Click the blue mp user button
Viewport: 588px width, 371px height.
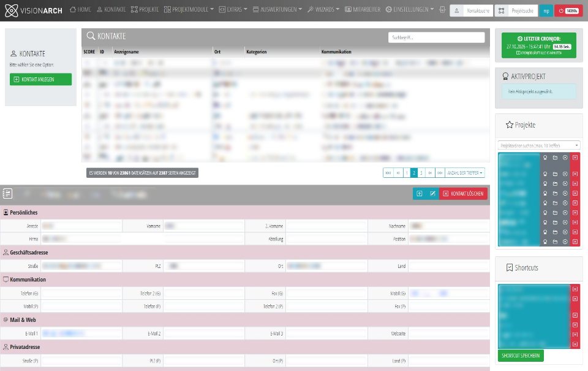coord(546,11)
